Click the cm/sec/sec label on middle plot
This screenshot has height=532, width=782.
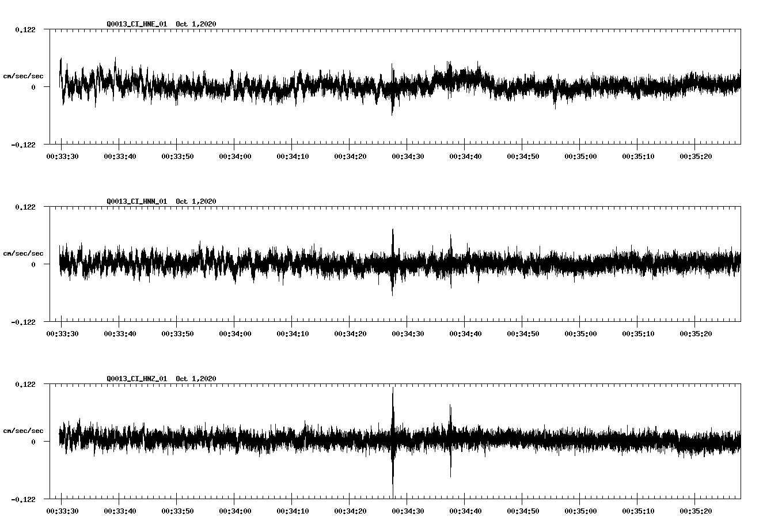click(23, 253)
